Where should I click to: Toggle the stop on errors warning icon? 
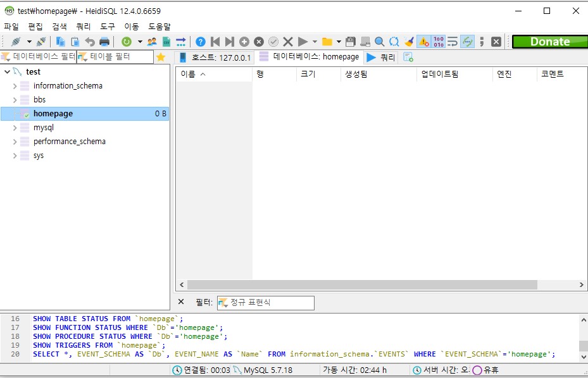pos(423,42)
